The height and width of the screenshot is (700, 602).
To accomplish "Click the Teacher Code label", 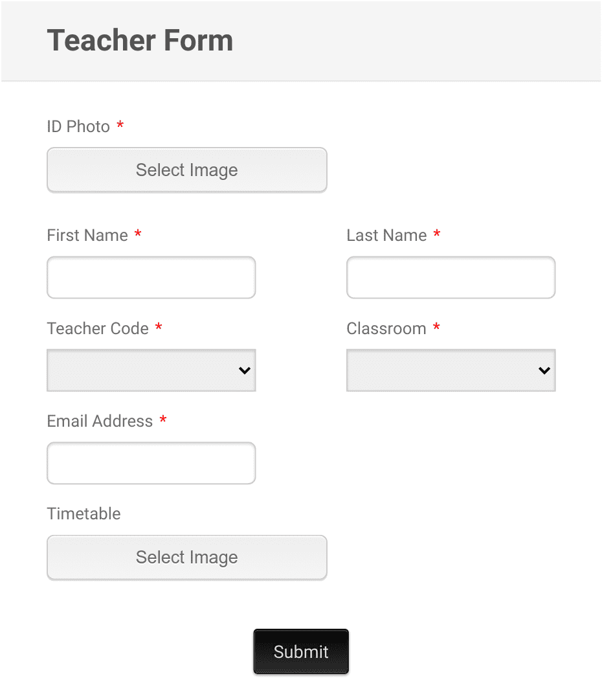I will [98, 328].
